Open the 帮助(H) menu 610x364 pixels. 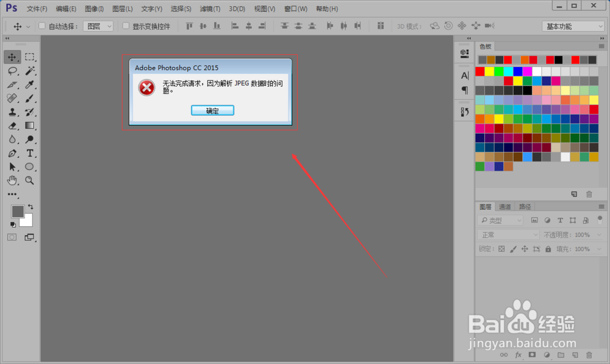pos(327,9)
